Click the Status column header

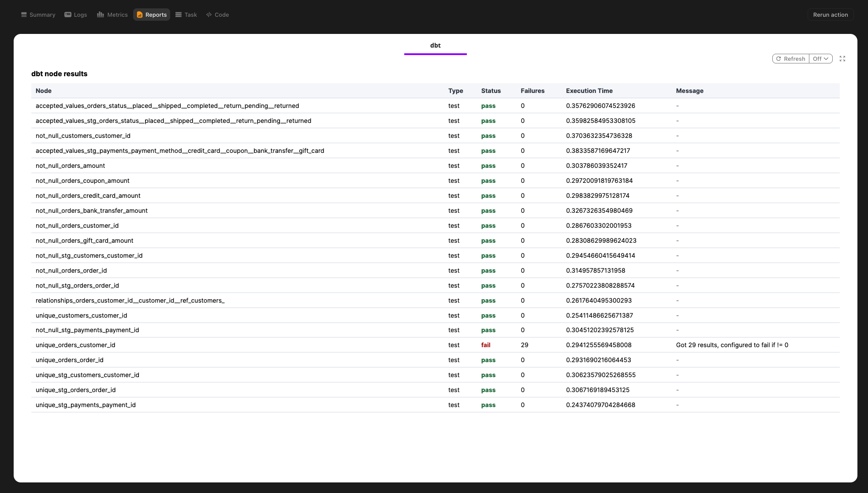[x=491, y=91]
